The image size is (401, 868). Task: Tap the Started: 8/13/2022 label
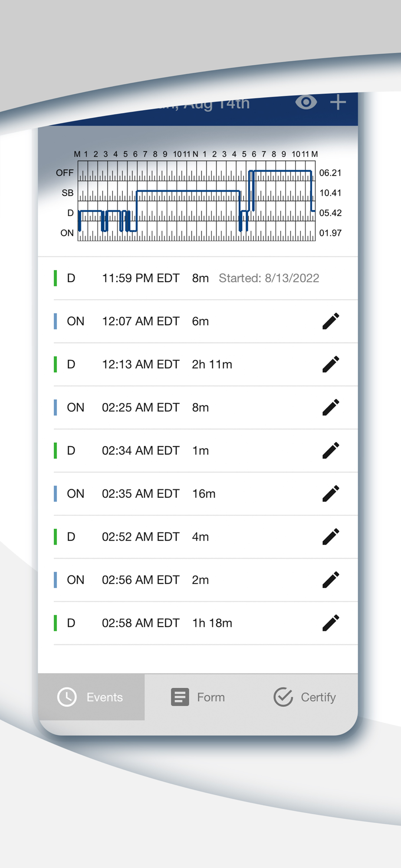(x=269, y=278)
